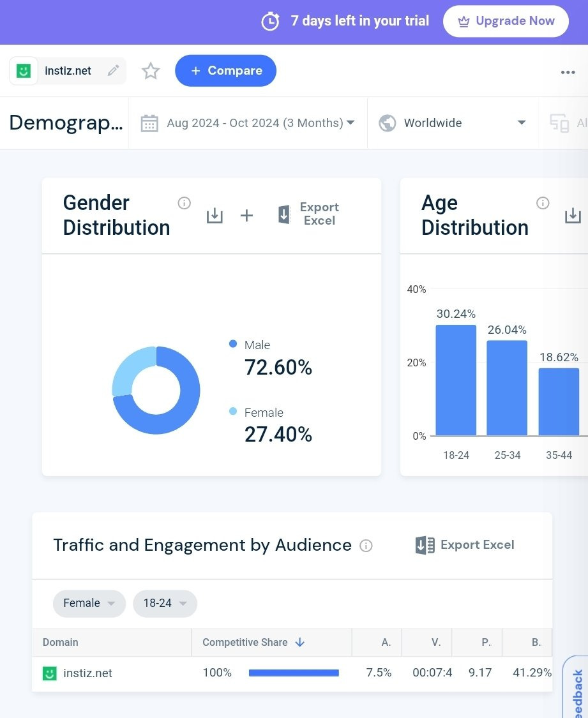Click the 30.24% bar label
Viewport: 588px width, 718px height.
point(456,313)
